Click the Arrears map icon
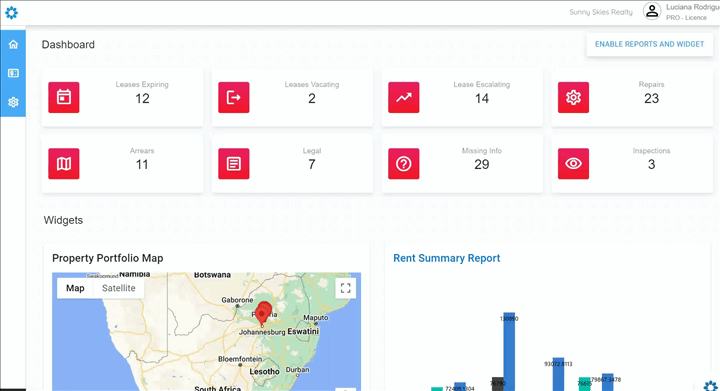Screen dimensions: 720x391 pos(64,163)
